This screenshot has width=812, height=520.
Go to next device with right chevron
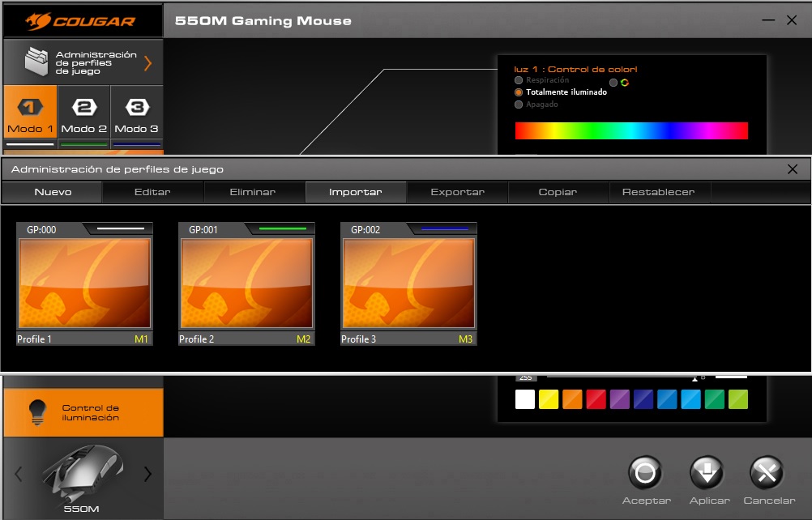pyautogui.click(x=147, y=474)
